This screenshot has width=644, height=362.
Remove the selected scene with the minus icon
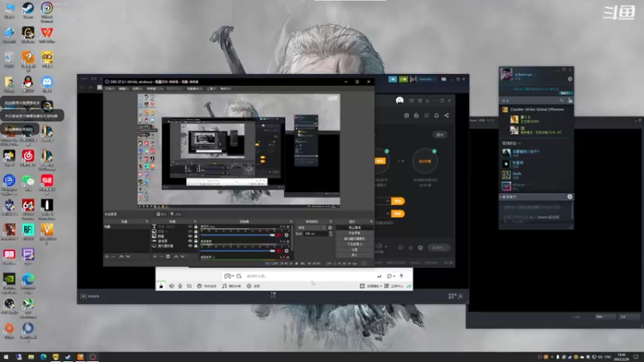[x=114, y=257]
